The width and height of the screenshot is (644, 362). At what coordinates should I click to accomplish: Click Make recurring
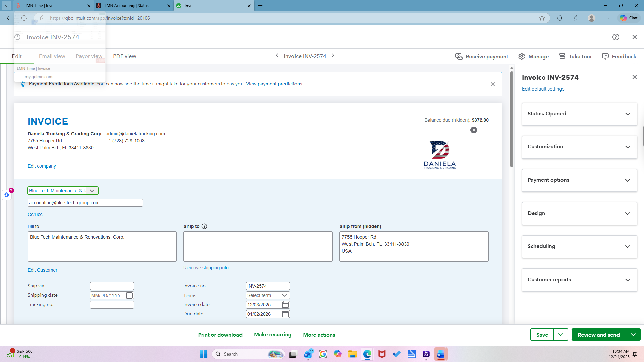coord(273,335)
